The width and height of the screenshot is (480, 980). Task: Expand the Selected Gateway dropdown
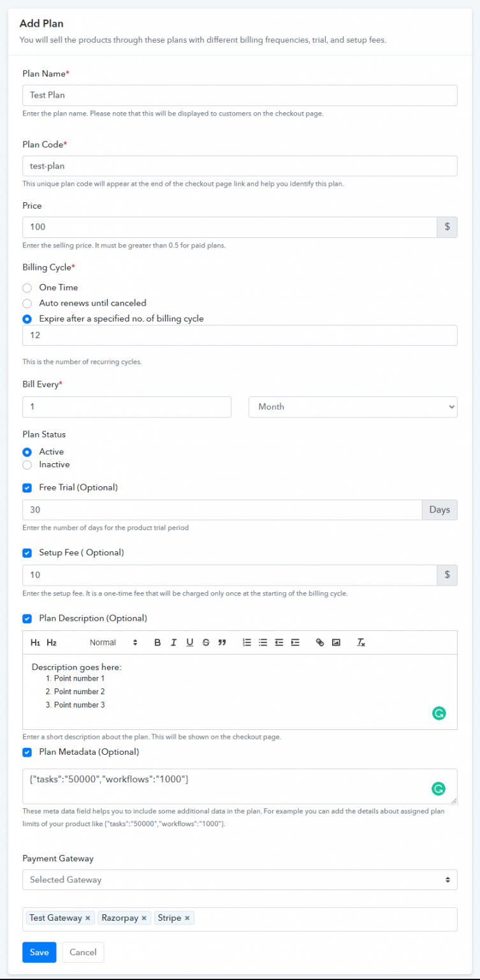click(x=240, y=880)
